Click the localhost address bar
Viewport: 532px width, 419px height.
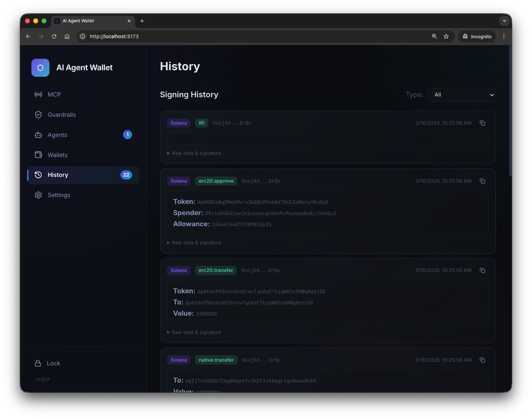click(x=252, y=36)
